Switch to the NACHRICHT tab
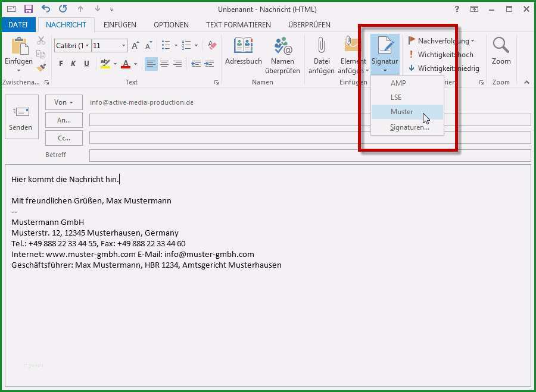This screenshot has width=536, height=392. click(66, 25)
